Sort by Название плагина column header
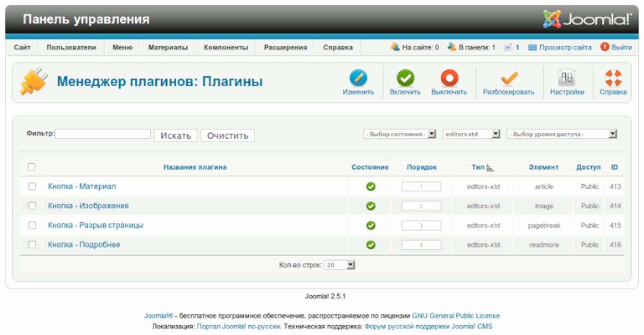644x335 pixels. point(195,167)
